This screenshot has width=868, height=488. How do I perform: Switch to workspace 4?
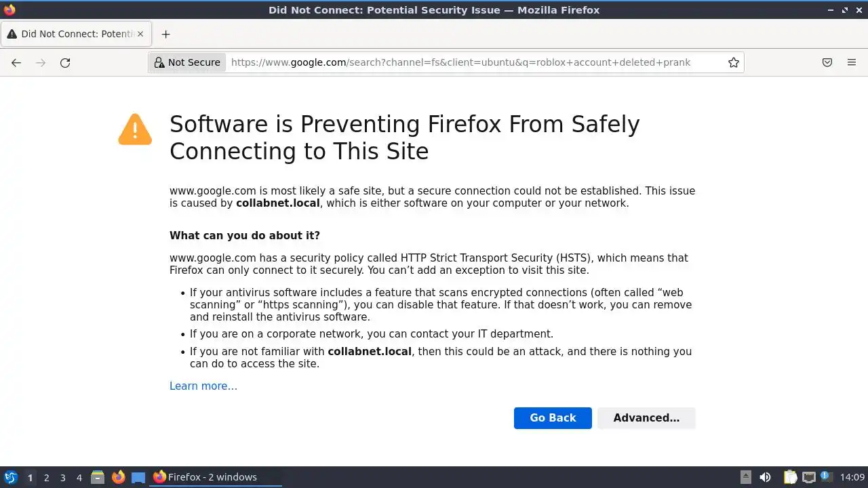tap(79, 477)
